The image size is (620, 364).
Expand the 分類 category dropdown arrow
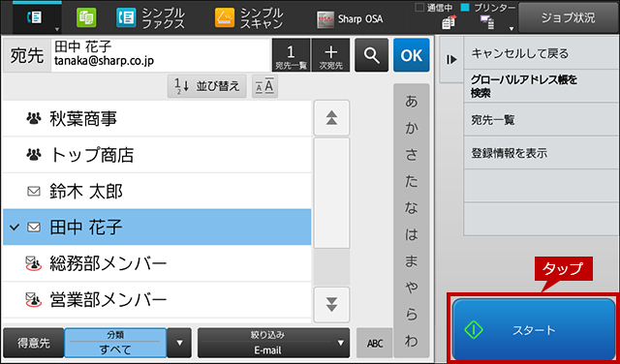tap(179, 343)
